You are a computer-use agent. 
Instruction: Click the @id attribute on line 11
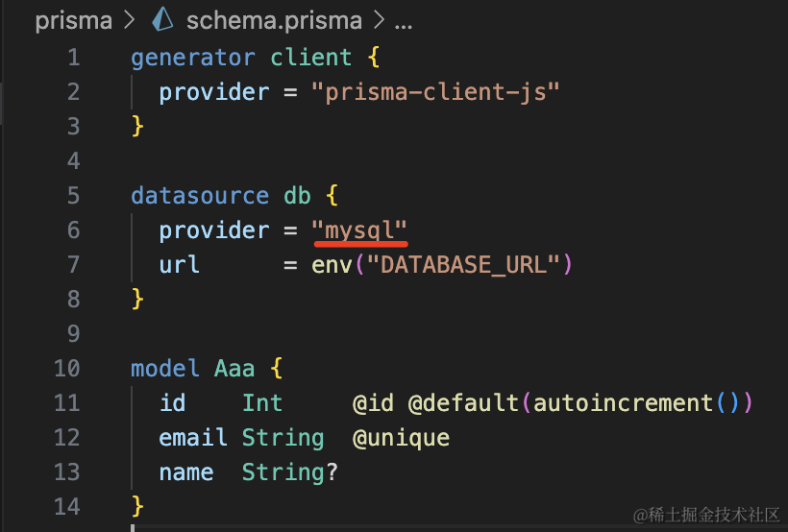pyautogui.click(x=373, y=403)
